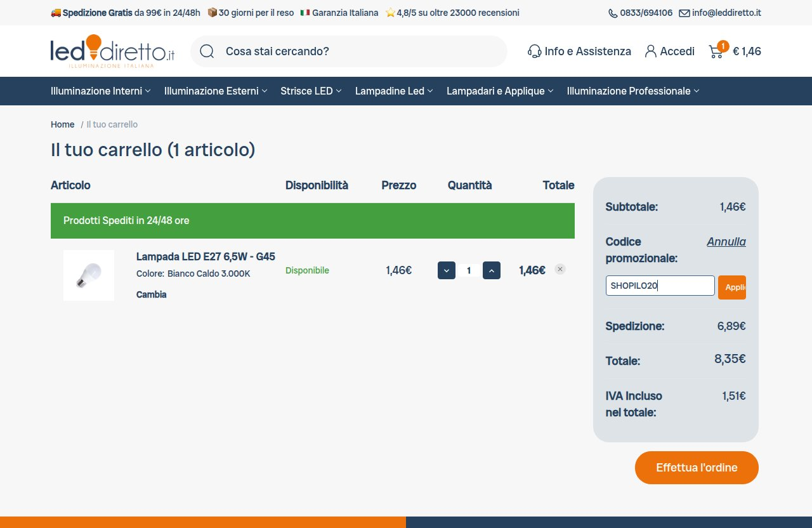Click the Spedizione value 6,89€
812x528 pixels.
[x=731, y=326]
